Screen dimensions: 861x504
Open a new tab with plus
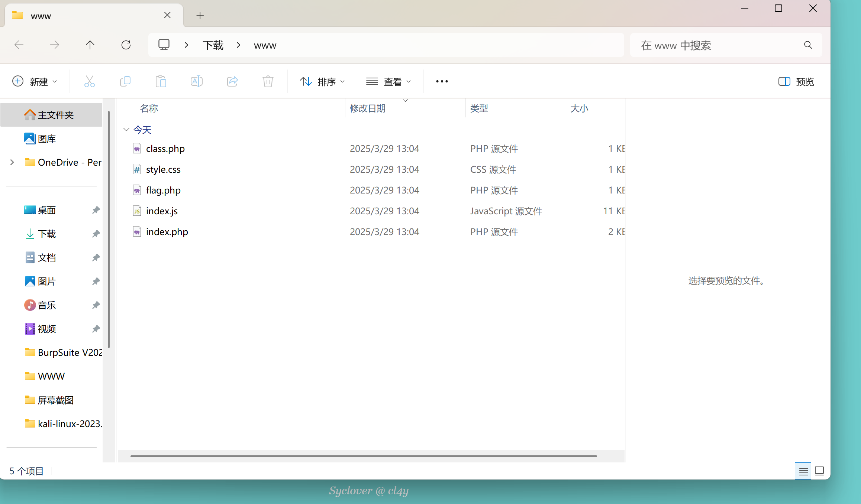[200, 16]
